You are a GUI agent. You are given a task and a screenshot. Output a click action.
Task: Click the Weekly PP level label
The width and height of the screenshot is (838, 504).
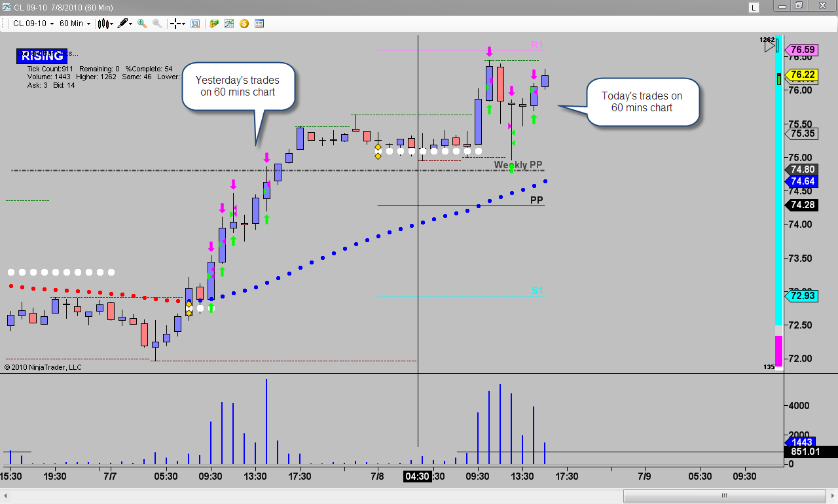click(518, 165)
